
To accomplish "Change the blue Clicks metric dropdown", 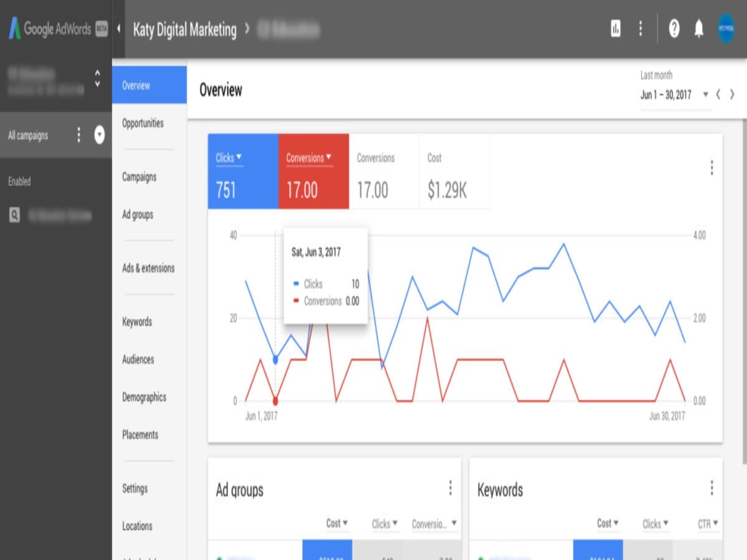I will [229, 158].
